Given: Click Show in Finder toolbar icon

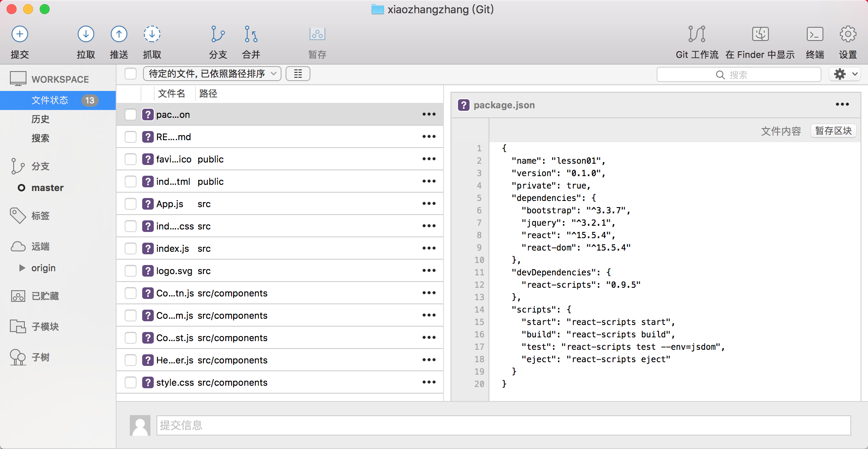Looking at the screenshot, I should [x=760, y=34].
